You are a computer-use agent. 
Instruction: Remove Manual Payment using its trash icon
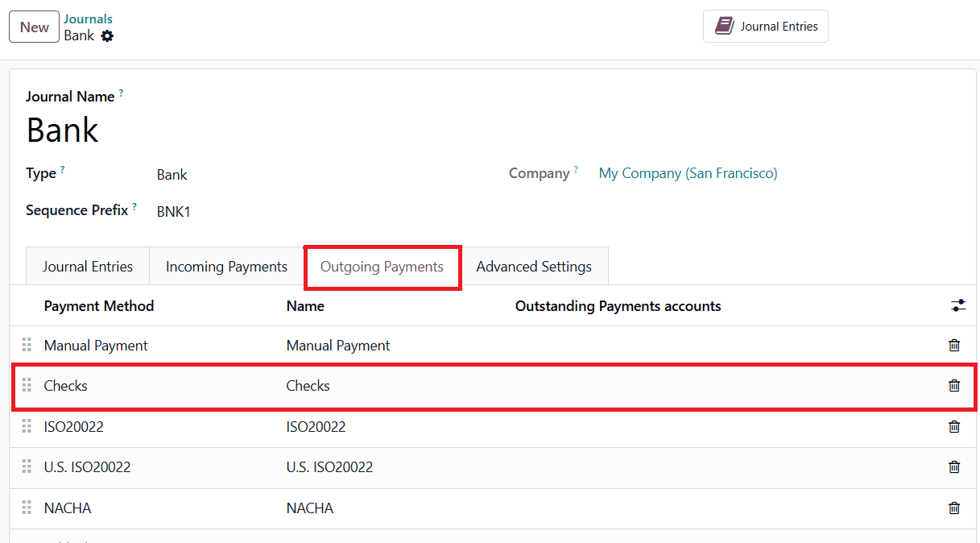pyautogui.click(x=954, y=345)
